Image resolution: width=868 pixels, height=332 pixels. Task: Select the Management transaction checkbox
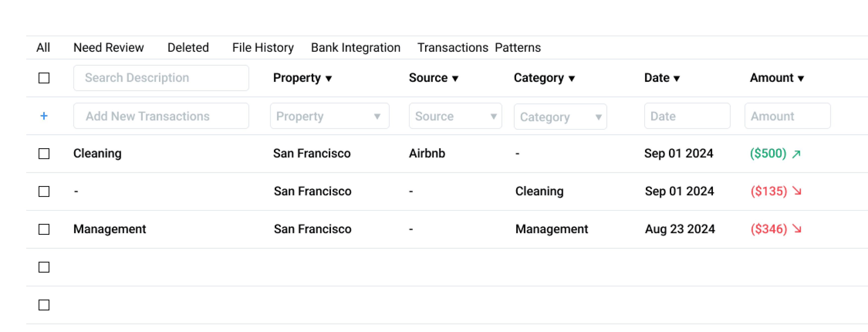pos(44,230)
